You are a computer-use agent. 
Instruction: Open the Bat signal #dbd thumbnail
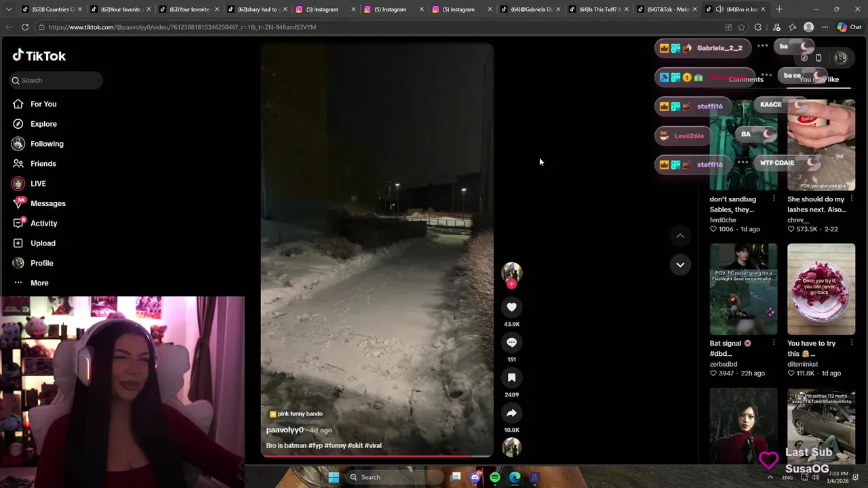pos(743,289)
